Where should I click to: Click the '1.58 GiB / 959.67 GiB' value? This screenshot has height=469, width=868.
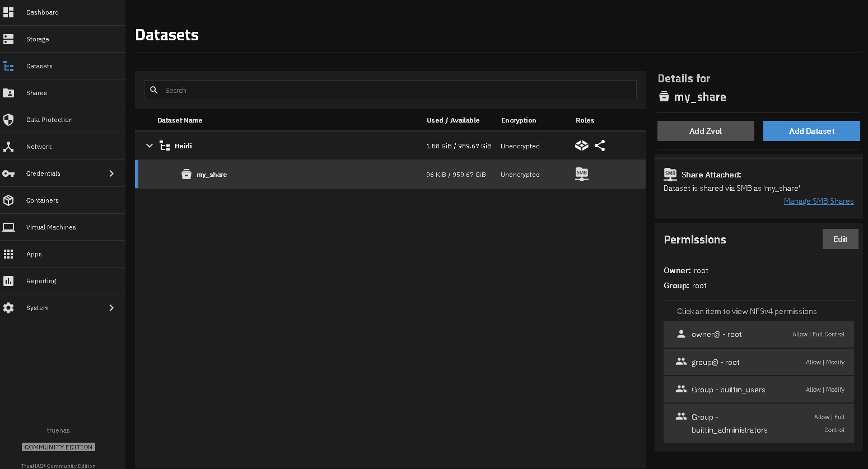(459, 146)
